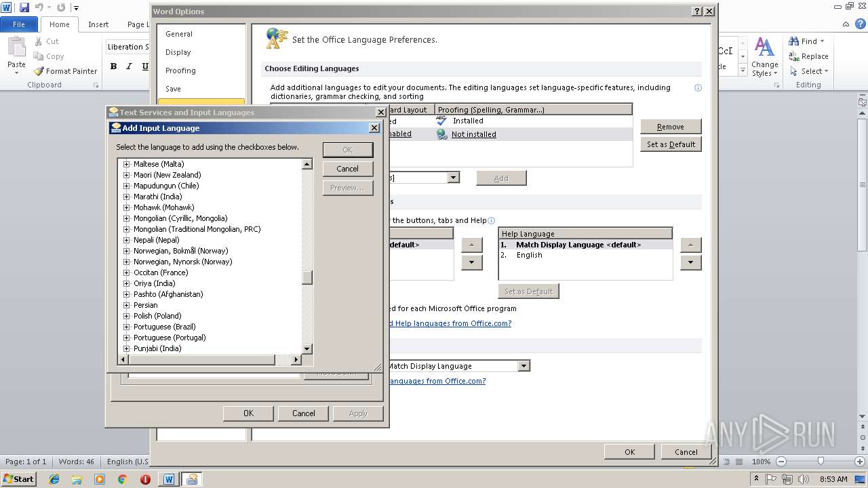Click OK in Word Options dialog
This screenshot has height=488, width=868.
click(x=630, y=452)
